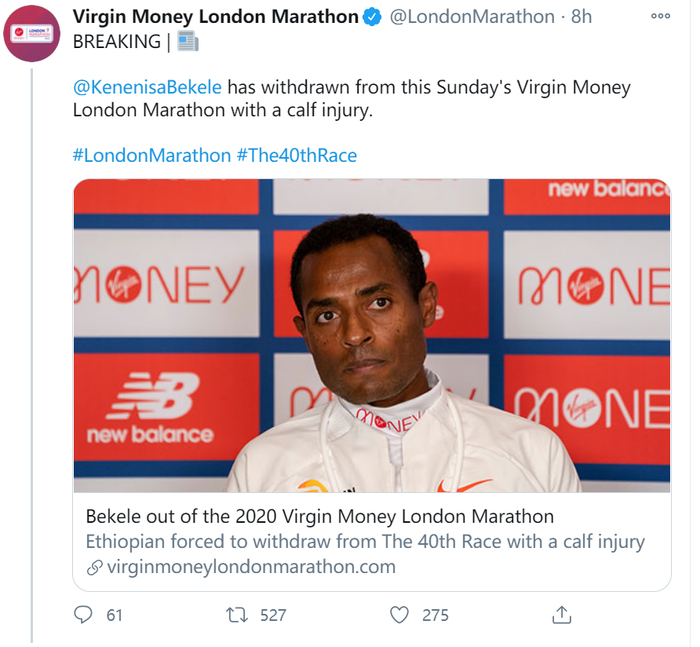
Task: Open the @KenenisaBekele mention
Action: tap(148, 87)
